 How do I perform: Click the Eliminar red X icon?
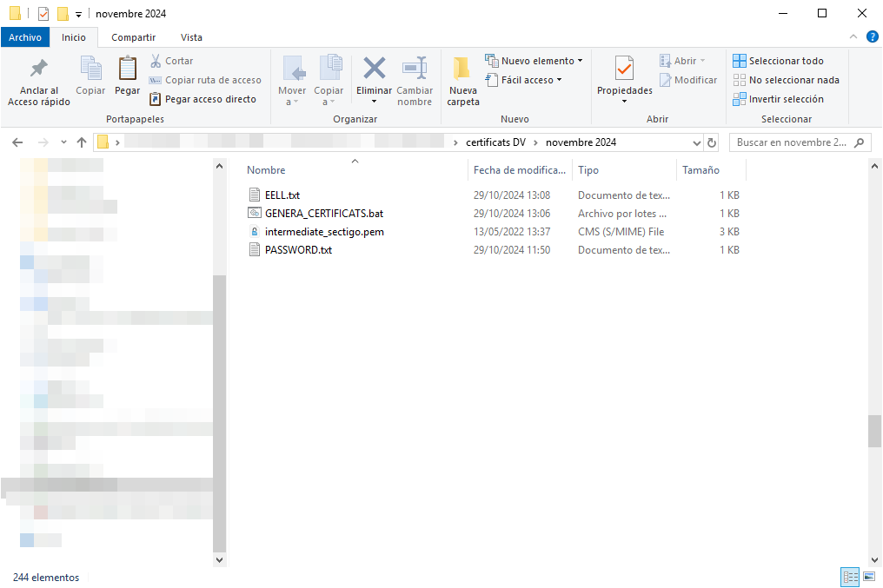point(374,68)
